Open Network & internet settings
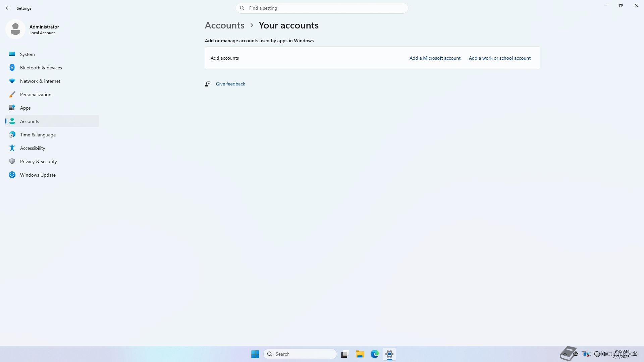This screenshot has height=362, width=644. point(40,81)
